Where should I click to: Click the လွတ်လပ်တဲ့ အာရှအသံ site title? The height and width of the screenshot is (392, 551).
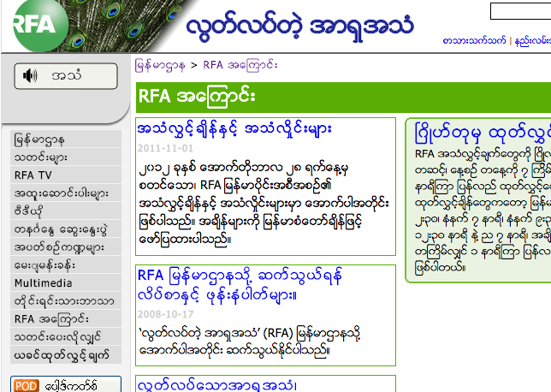[299, 27]
